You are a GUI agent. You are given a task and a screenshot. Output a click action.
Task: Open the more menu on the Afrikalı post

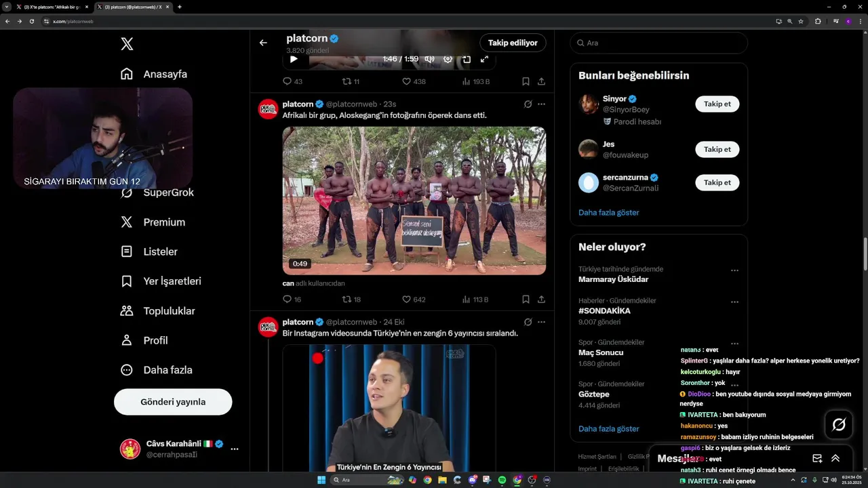tap(541, 104)
